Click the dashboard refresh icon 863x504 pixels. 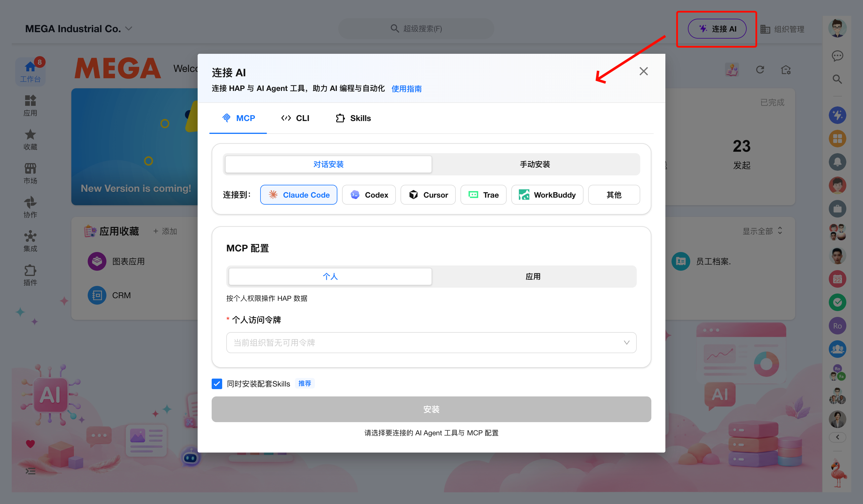pyautogui.click(x=760, y=70)
